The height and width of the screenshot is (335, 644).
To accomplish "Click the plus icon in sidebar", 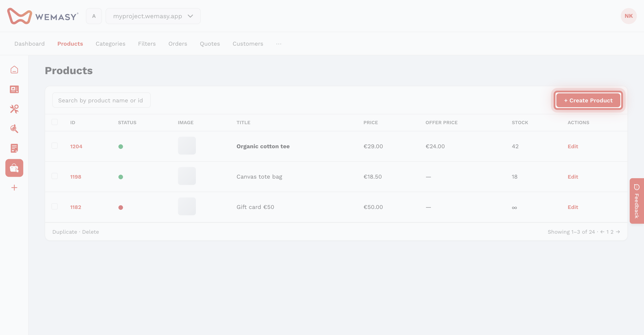I will 14,188.
